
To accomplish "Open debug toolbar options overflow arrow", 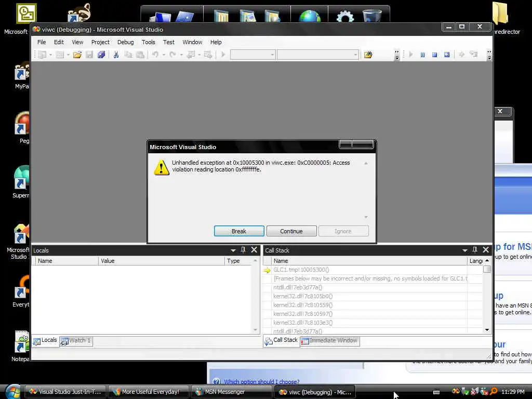I will click(x=489, y=55).
